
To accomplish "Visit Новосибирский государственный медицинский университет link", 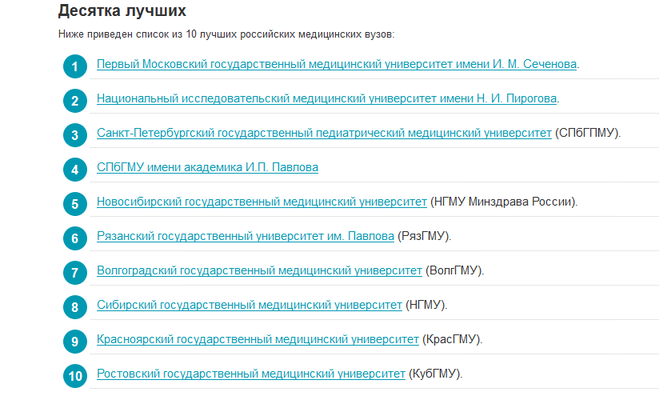I will 262,201.
